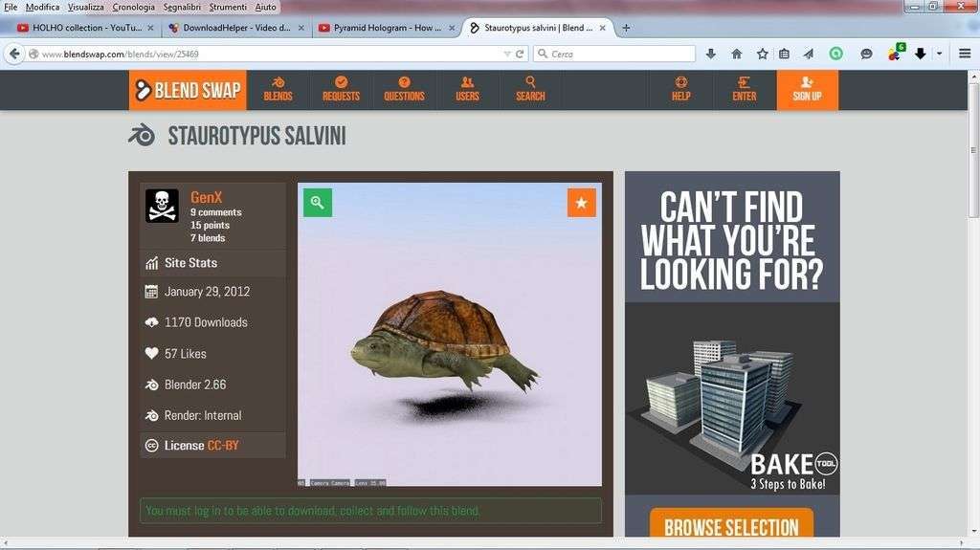The image size is (980, 550).
Task: Open the Cronologia menu
Action: point(133,7)
